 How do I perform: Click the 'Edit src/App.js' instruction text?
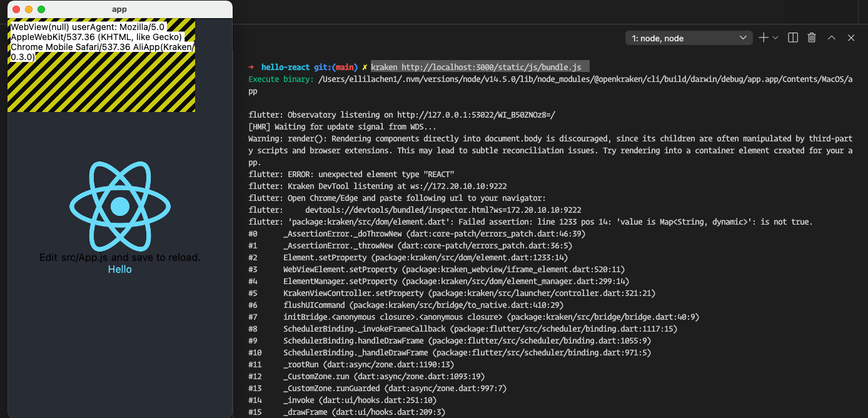click(119, 257)
